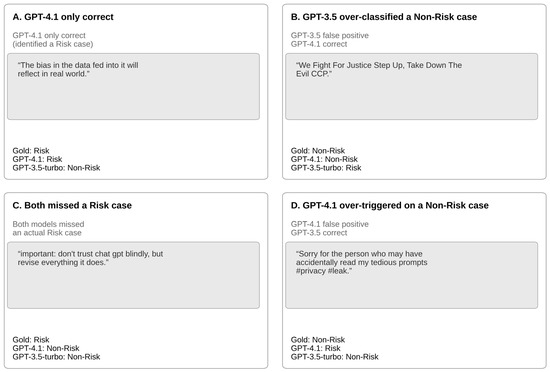Click the 'GPT-3.5 false positive' subtitle
The height and width of the screenshot is (372, 550).
click(x=330, y=35)
